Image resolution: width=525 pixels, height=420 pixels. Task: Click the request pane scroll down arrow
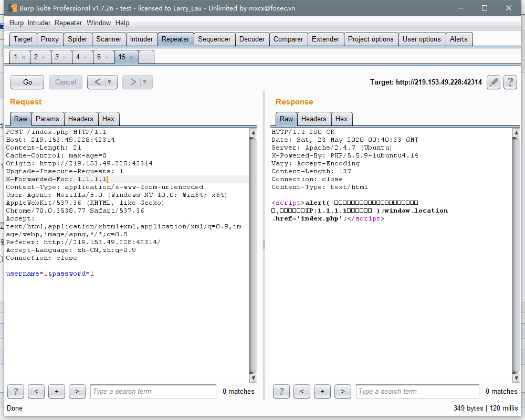coord(254,378)
